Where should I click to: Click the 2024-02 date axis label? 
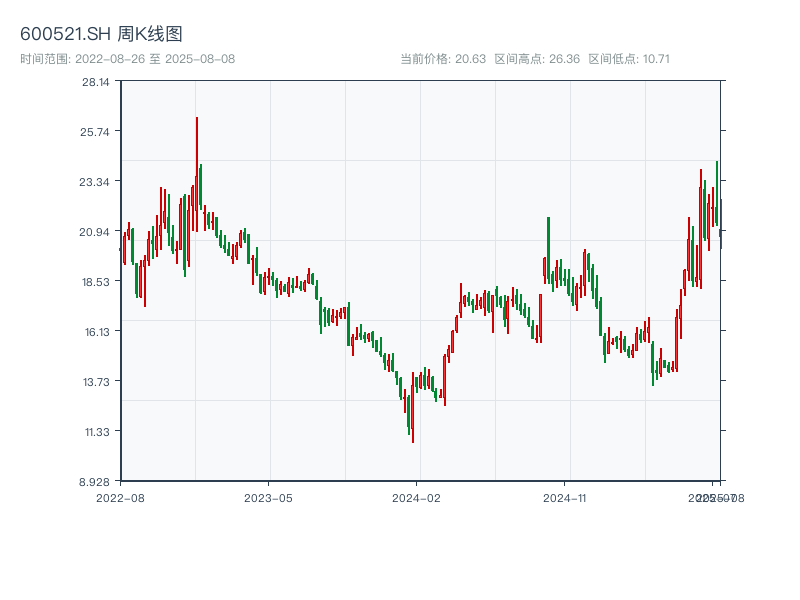tap(416, 497)
